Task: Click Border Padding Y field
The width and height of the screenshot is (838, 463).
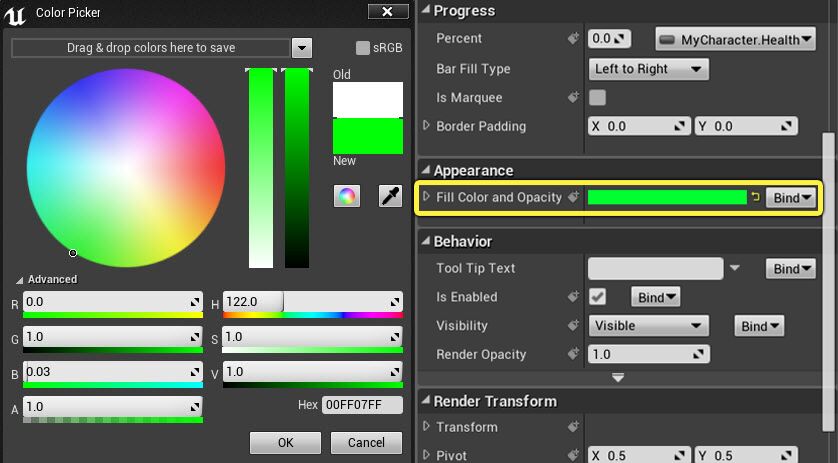Action: pyautogui.click(x=746, y=126)
